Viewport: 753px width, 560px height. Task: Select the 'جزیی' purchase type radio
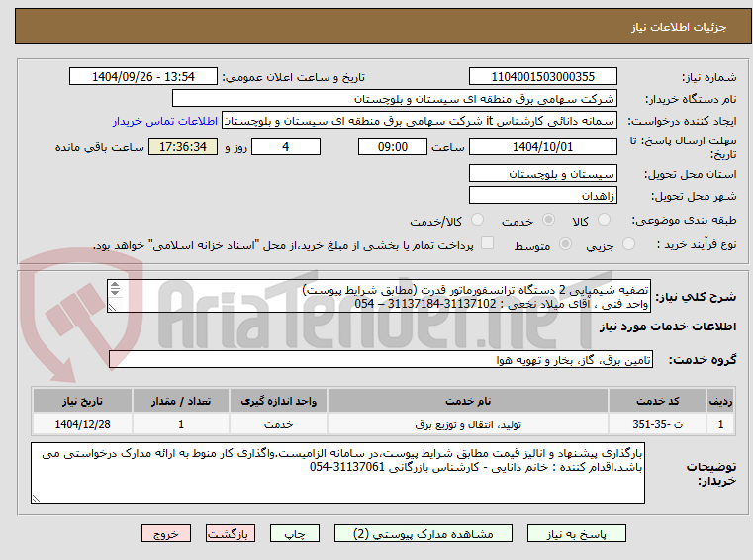(628, 244)
